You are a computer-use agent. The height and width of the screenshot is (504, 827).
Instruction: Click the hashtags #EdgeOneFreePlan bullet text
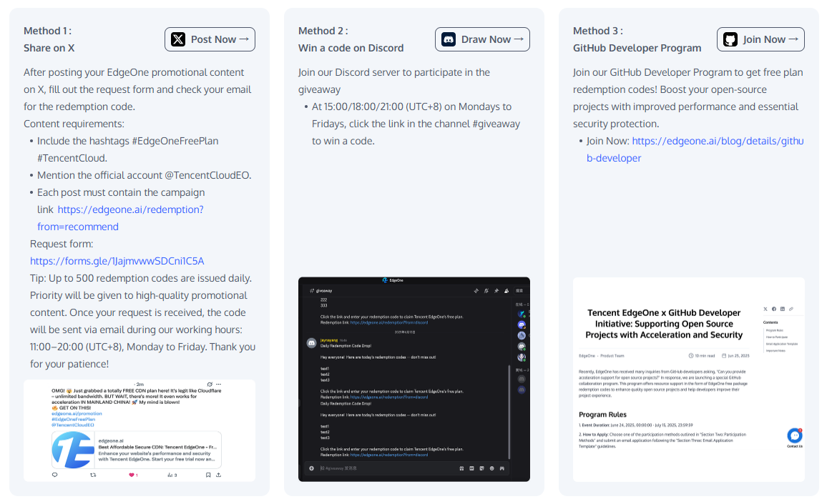click(x=127, y=149)
